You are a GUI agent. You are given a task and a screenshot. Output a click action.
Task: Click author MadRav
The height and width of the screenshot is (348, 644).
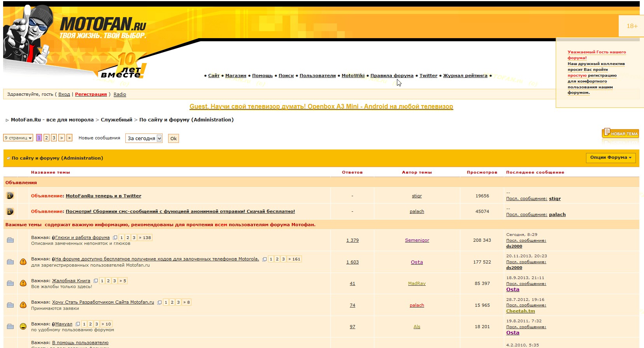417,283
